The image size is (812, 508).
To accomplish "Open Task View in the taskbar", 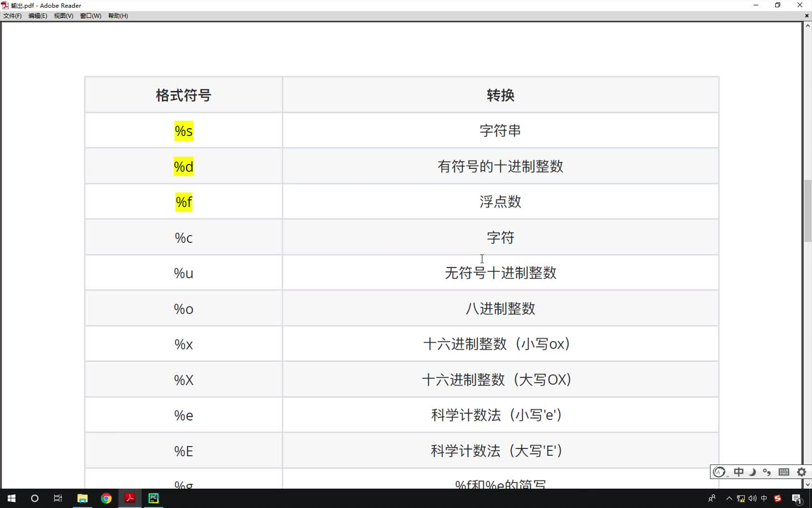I will [58, 498].
